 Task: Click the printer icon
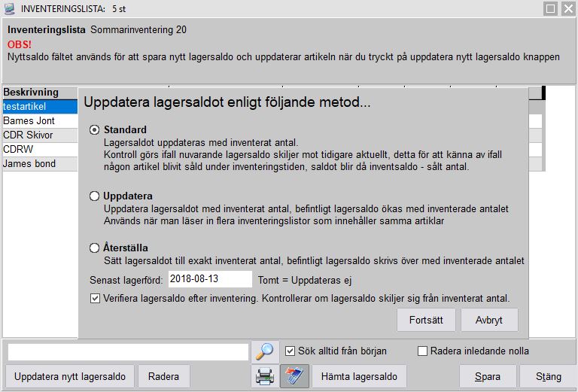(x=265, y=375)
